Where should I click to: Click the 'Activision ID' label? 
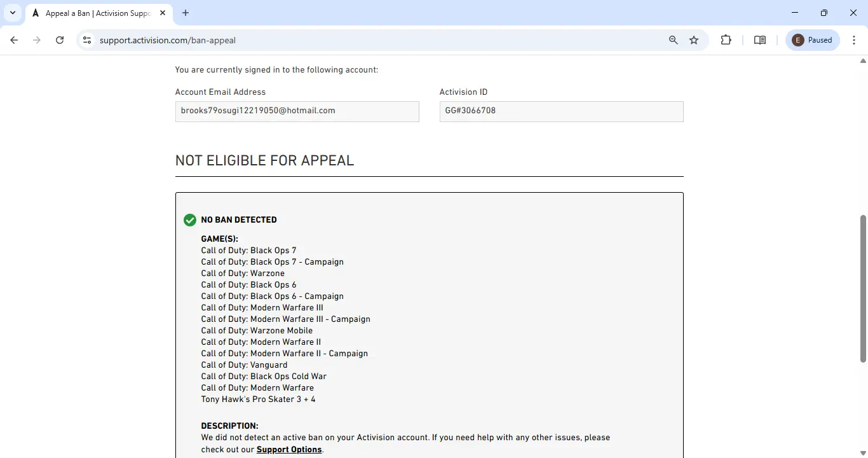click(x=464, y=92)
